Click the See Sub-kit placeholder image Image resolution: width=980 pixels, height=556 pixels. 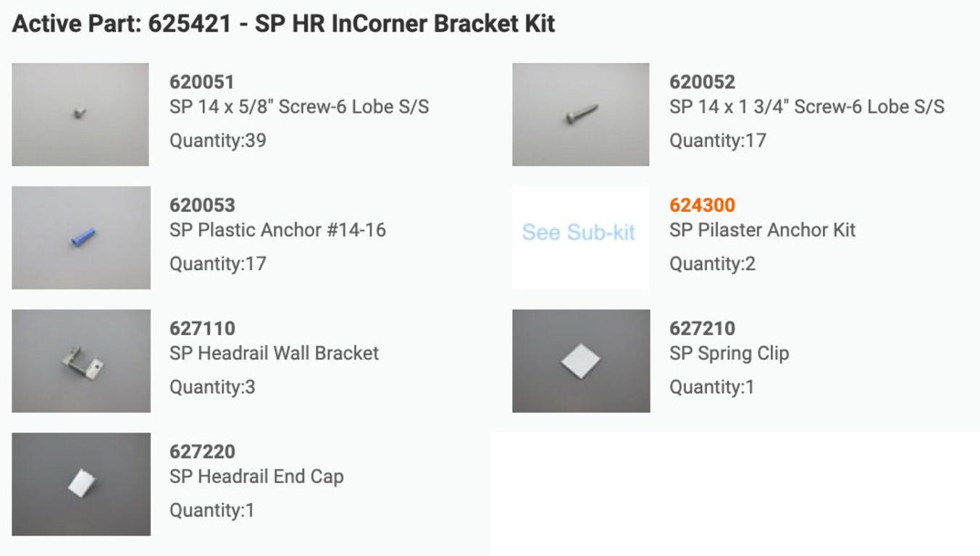coord(581,237)
